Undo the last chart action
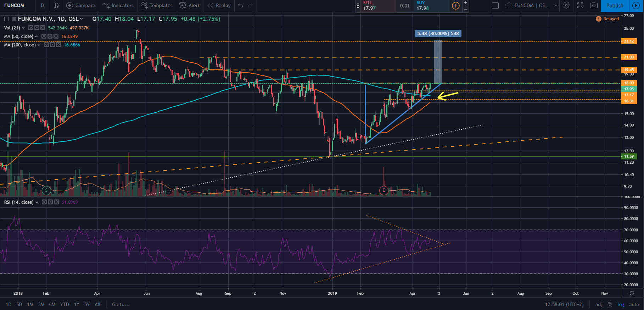The height and width of the screenshot is (310, 644). tap(241, 5)
